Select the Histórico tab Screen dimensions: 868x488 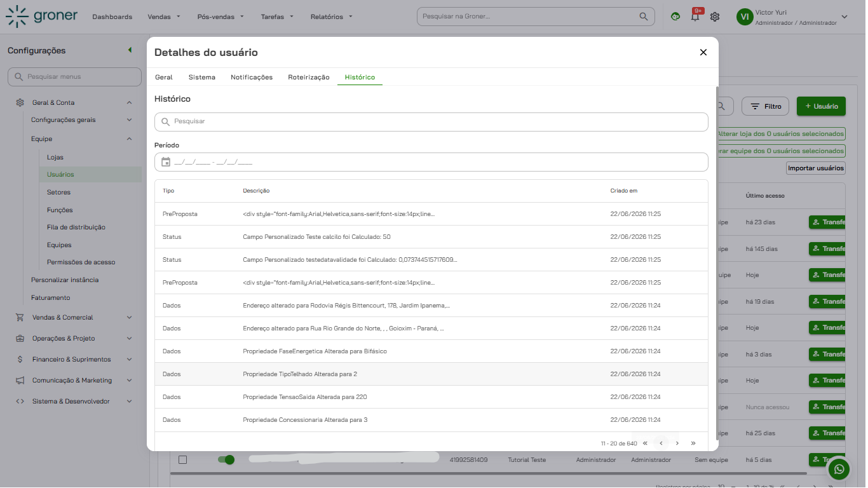tap(360, 77)
